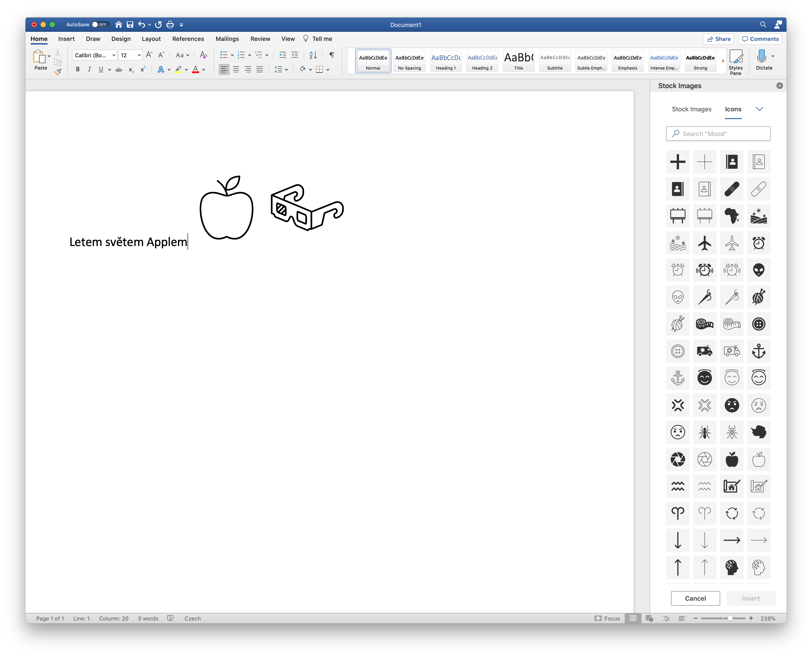Select the filled anchor stock icon
812x657 pixels.
click(x=759, y=351)
